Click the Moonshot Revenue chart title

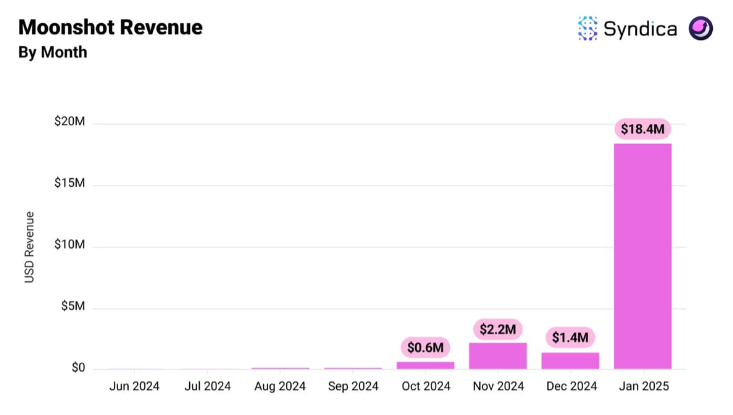tap(110, 27)
